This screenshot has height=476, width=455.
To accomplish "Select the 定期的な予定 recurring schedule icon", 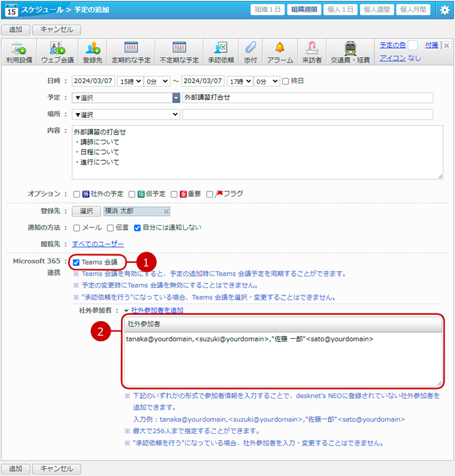I will pyautogui.click(x=131, y=52).
